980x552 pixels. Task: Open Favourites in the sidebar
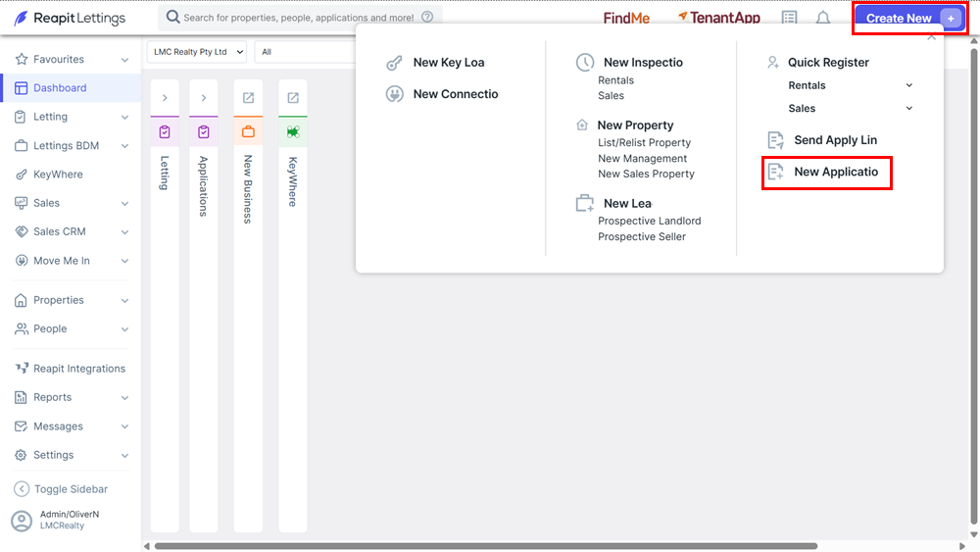pos(58,60)
